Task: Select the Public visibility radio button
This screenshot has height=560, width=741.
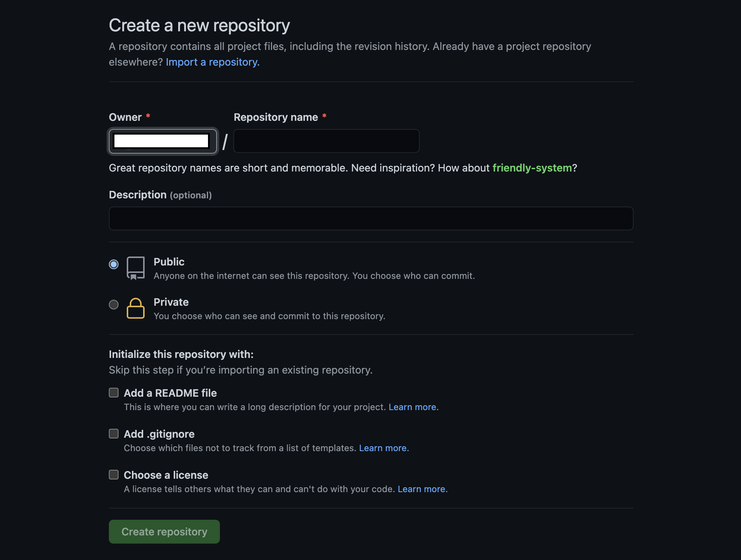Action: point(114,265)
